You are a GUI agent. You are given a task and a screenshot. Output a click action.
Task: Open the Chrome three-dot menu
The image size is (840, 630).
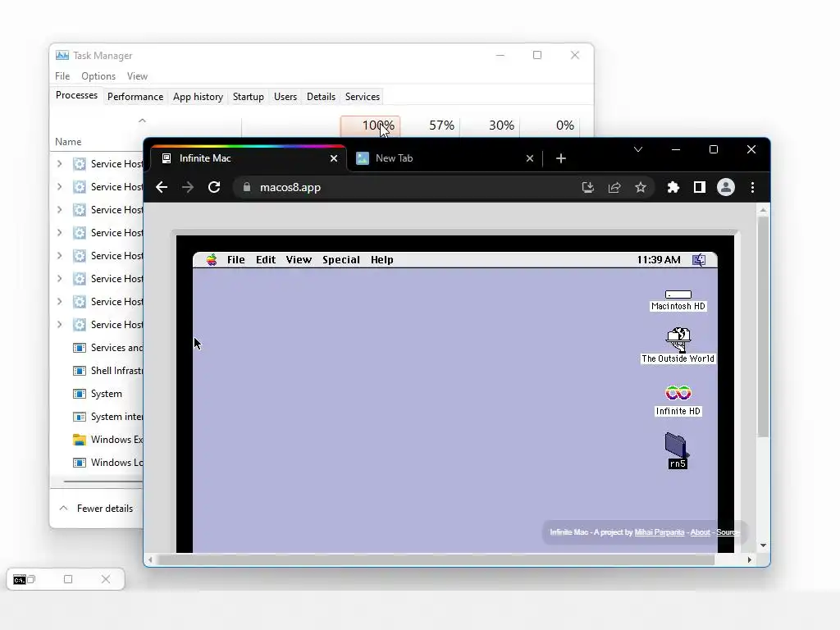(x=753, y=188)
